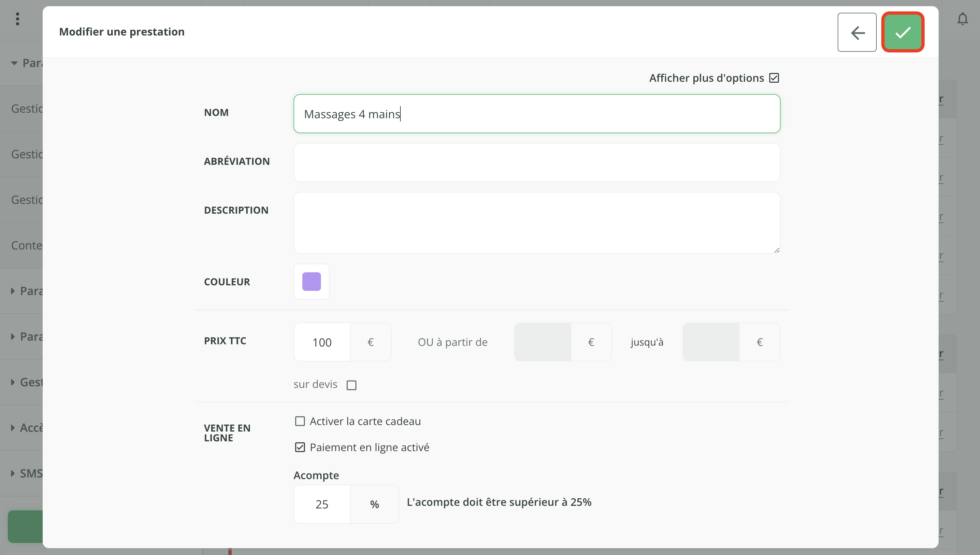Click the green button at sidebar bottom
This screenshot has width=980, height=555.
(x=25, y=526)
